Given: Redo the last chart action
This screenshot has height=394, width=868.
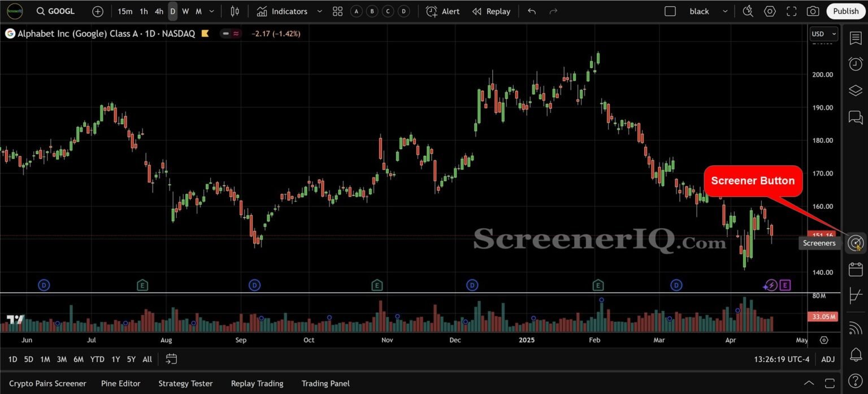Looking at the screenshot, I should click(x=553, y=11).
